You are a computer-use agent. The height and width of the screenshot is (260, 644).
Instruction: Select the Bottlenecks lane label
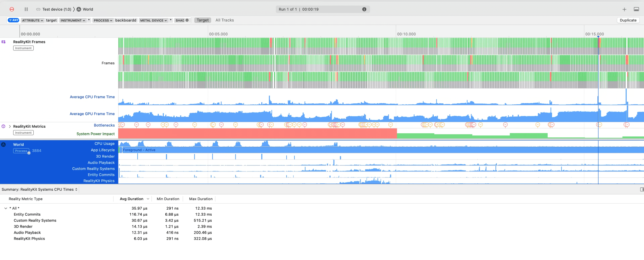coord(104,125)
